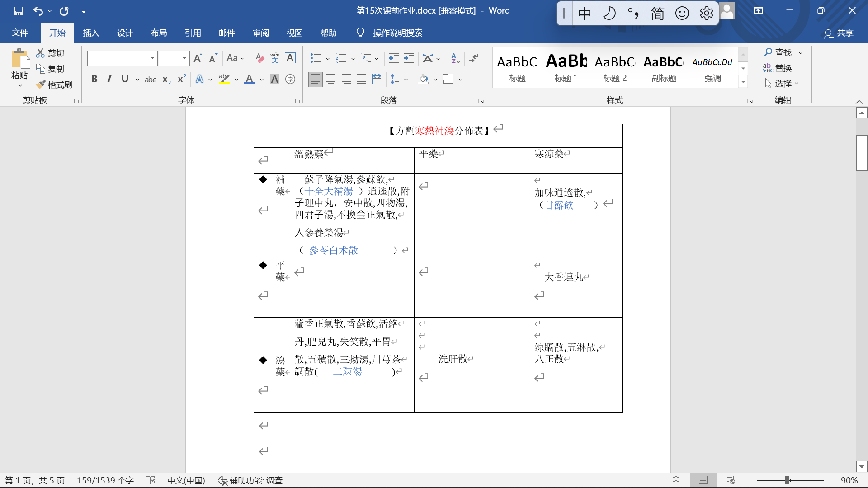Image resolution: width=868 pixels, height=488 pixels.
Task: Open the font size dropdown
Action: tap(184, 58)
